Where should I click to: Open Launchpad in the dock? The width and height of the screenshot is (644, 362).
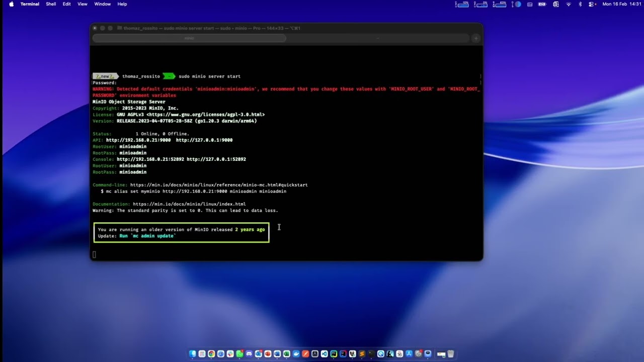(x=202, y=354)
